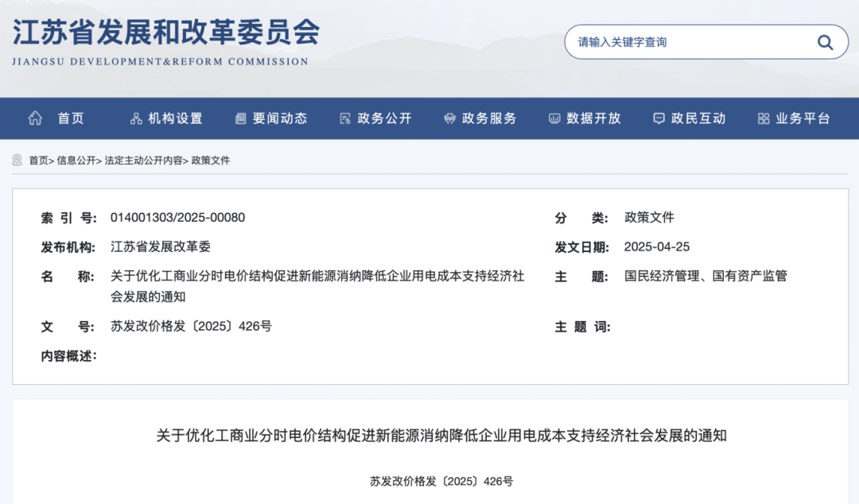Click the 要闻动态 news icon
859x504 pixels.
click(x=239, y=118)
